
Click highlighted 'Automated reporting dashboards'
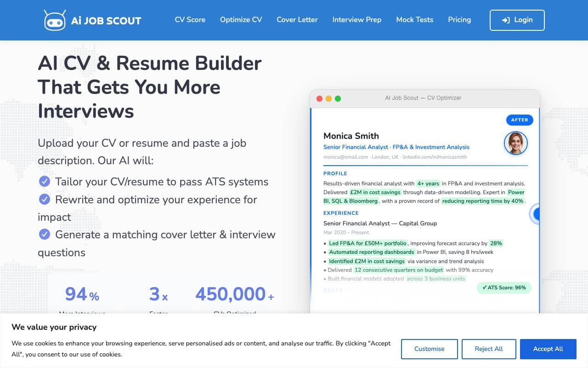(x=371, y=252)
